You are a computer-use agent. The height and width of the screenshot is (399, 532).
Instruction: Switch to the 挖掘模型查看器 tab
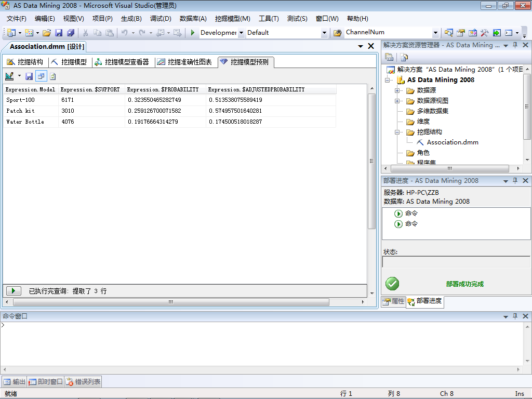[122, 62]
